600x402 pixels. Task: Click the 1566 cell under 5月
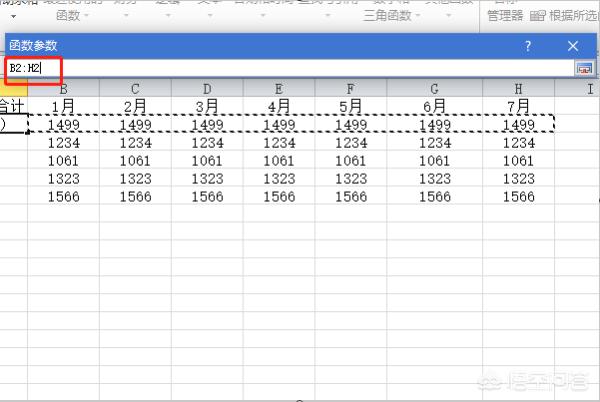click(x=351, y=196)
